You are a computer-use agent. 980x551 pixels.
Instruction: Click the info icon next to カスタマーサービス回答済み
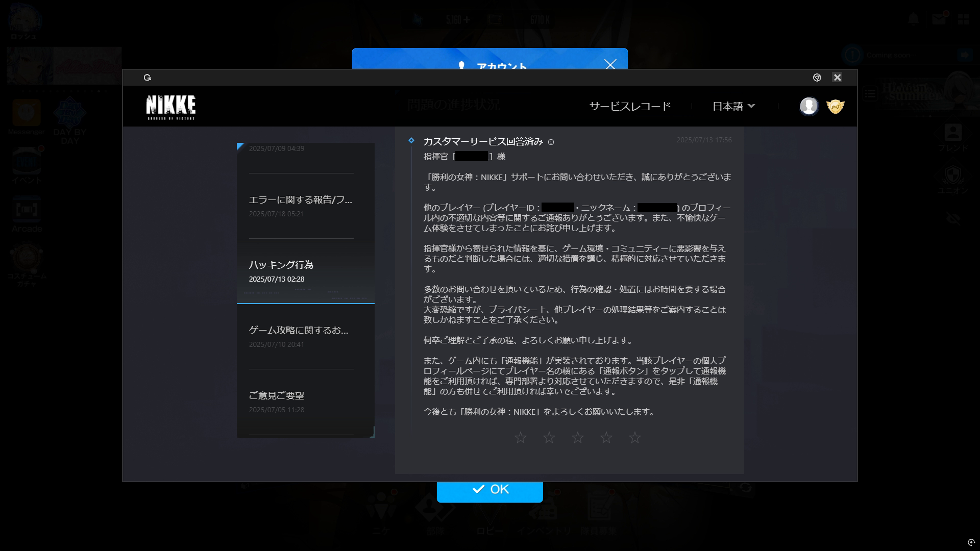[x=551, y=142]
